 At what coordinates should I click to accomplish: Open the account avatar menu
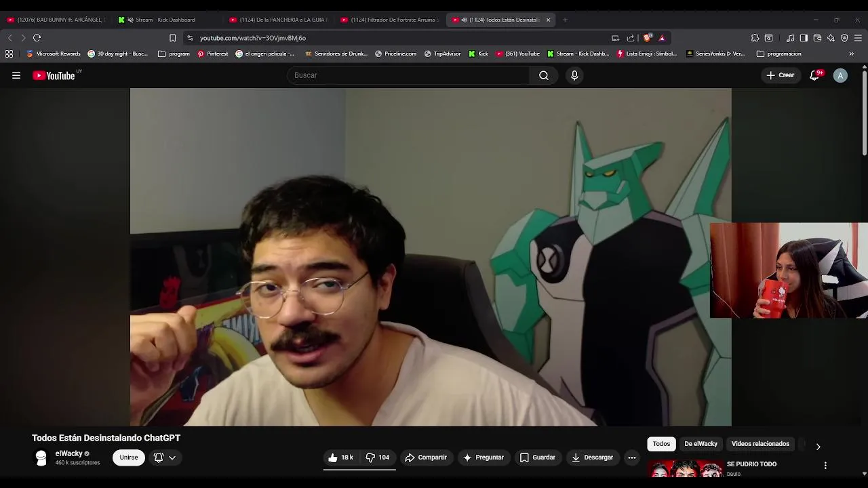pos(840,75)
